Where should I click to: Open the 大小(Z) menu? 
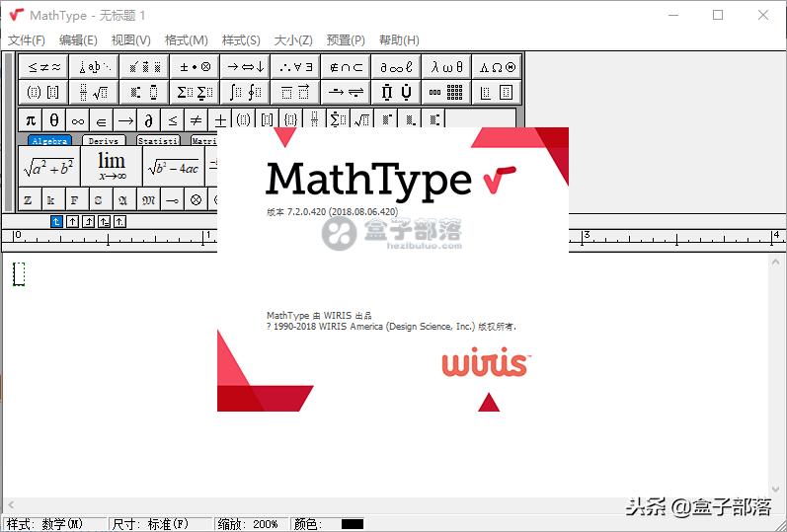point(293,40)
